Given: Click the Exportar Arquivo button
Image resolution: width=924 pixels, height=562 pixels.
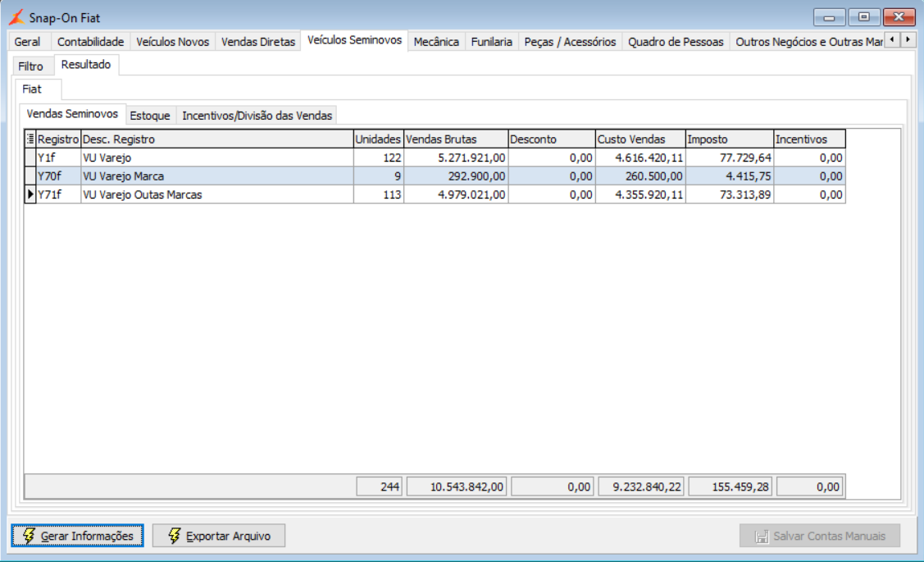Looking at the screenshot, I should [219, 536].
